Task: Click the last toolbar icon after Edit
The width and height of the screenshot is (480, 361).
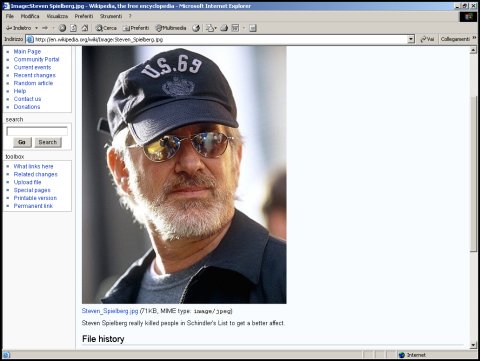Action: point(253,28)
